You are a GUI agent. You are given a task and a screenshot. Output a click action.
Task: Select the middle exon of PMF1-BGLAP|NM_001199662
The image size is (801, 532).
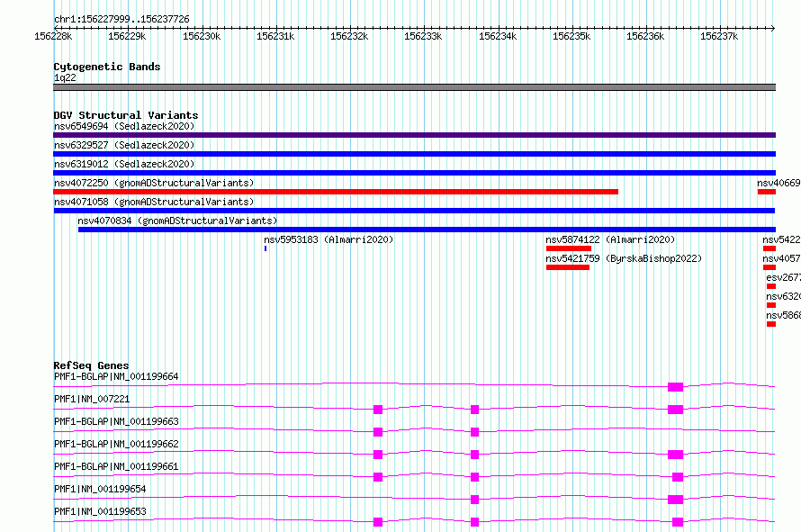click(x=474, y=455)
